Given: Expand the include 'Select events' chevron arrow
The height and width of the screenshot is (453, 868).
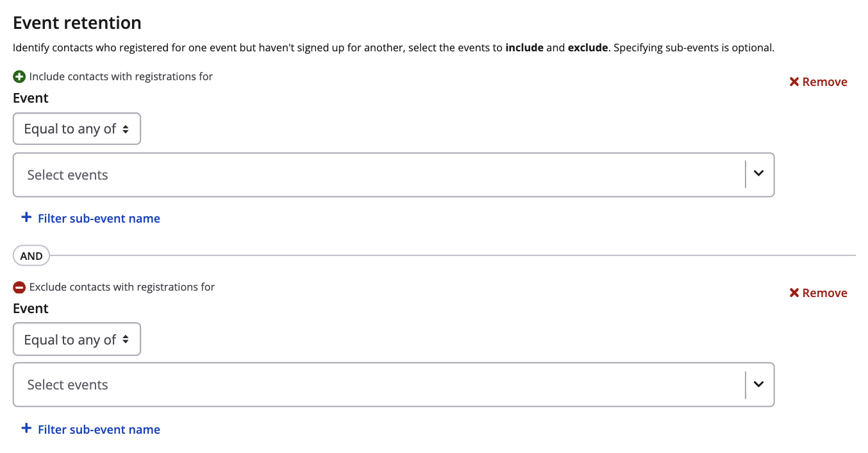Looking at the screenshot, I should (x=759, y=174).
